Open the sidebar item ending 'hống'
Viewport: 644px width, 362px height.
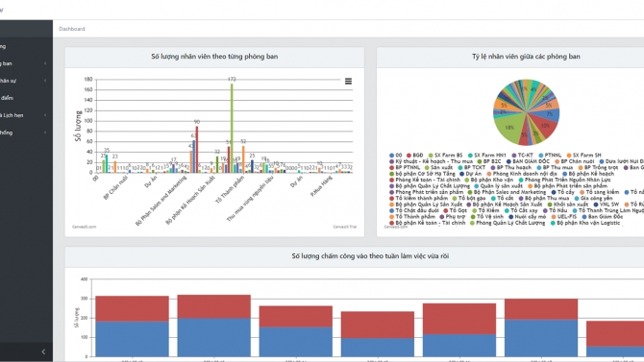point(26,133)
